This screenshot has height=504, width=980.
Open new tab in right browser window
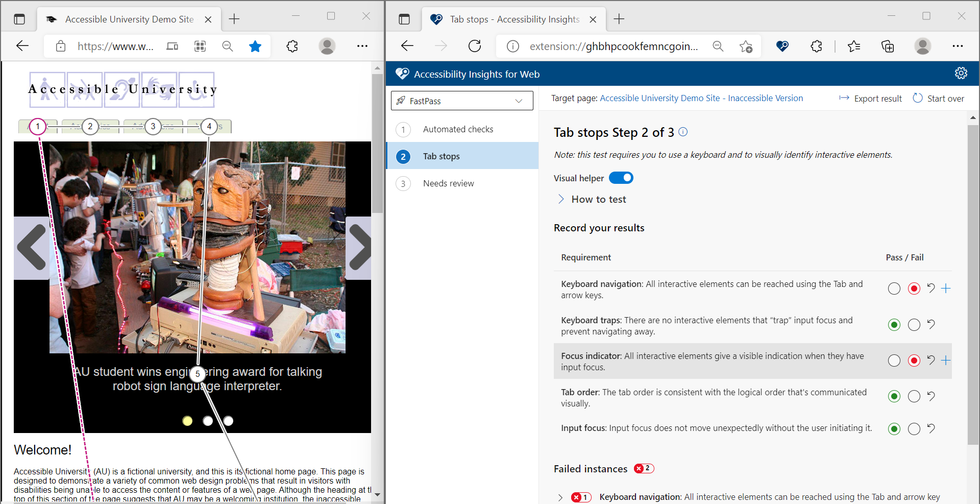(x=619, y=19)
